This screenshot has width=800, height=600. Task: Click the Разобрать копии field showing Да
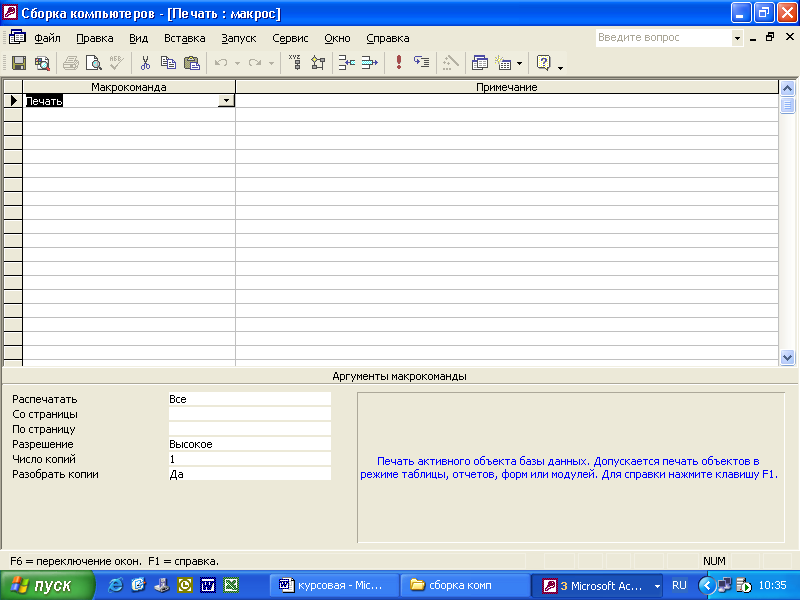249,474
